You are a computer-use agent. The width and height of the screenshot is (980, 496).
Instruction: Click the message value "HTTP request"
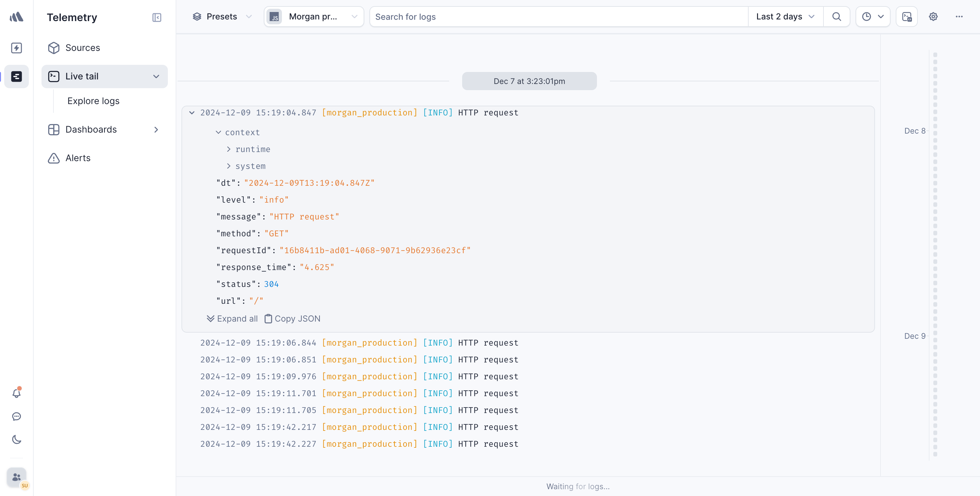[304, 217]
